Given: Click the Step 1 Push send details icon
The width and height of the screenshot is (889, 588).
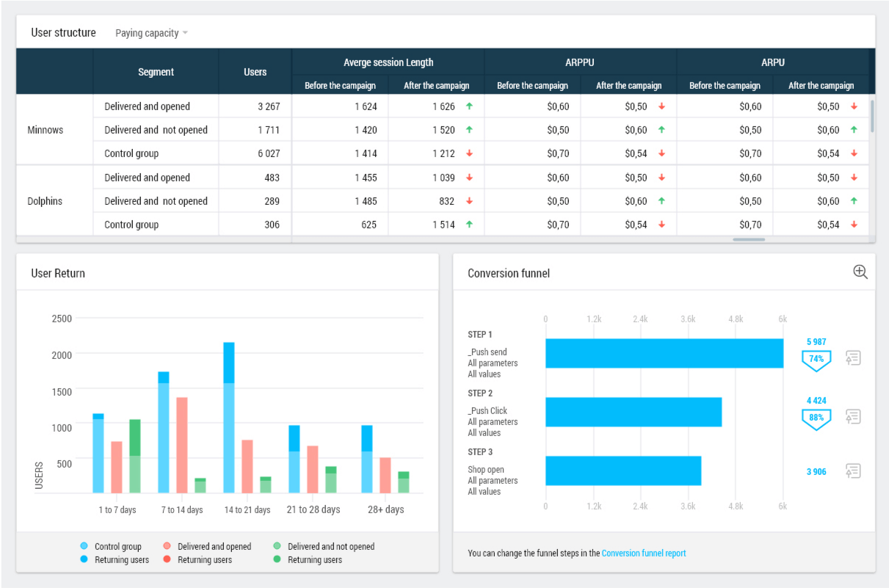Looking at the screenshot, I should tap(852, 358).
